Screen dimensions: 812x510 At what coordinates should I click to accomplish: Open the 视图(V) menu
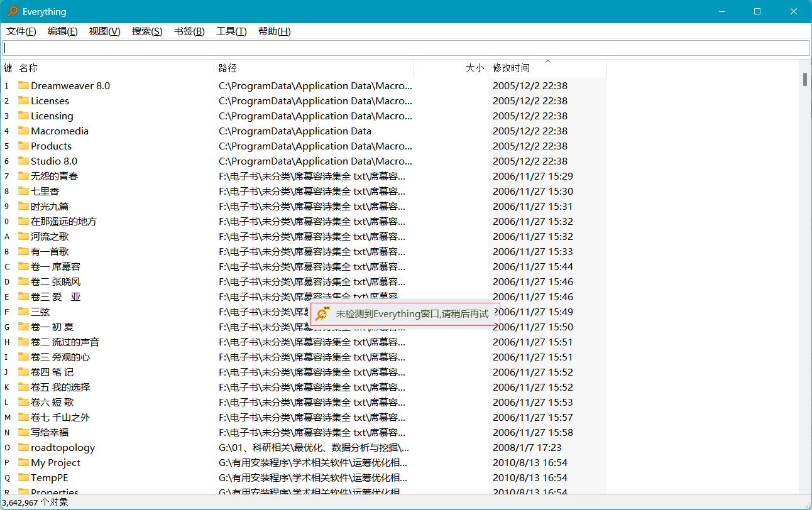[x=105, y=31]
